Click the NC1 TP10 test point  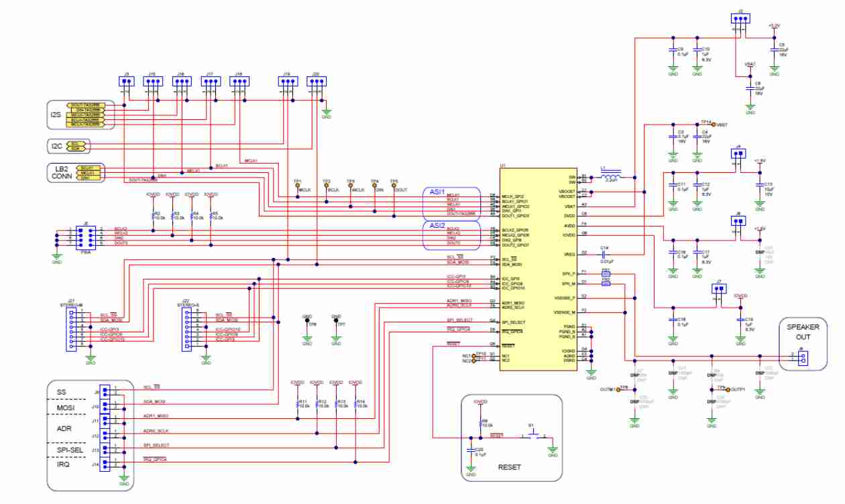474,355
